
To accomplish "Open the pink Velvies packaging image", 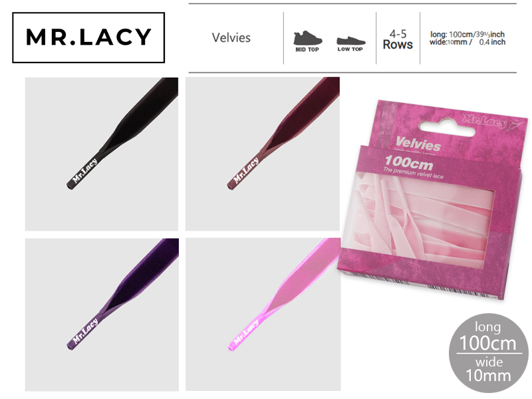I will 433,198.
